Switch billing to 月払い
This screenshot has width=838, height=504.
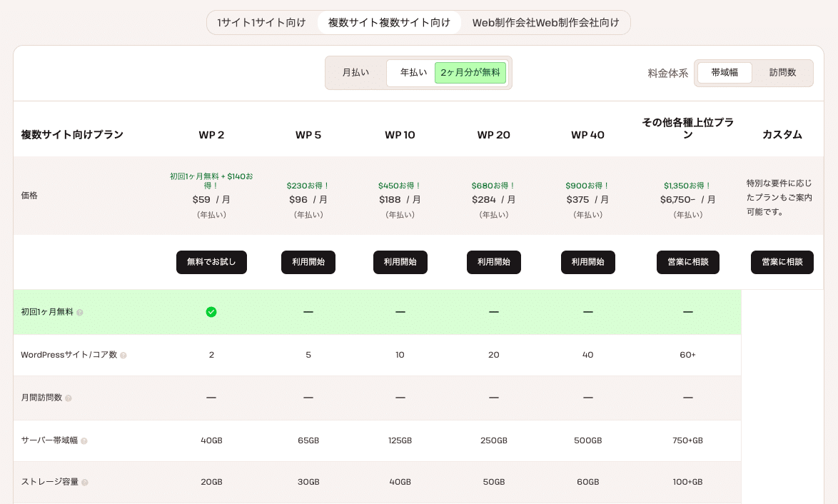[356, 72]
